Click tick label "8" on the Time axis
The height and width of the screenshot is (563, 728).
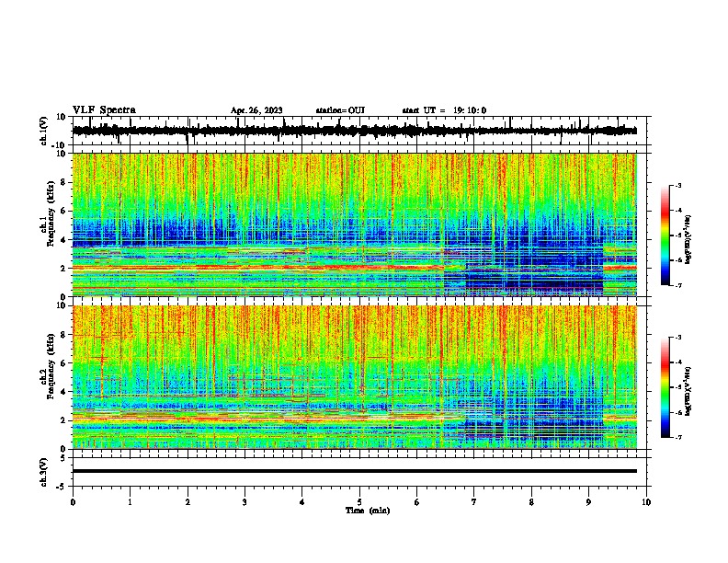point(531,502)
